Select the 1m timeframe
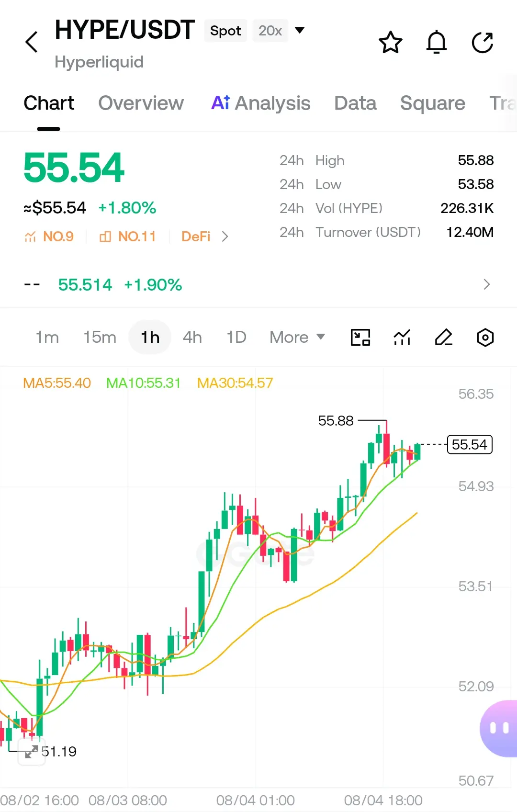Image resolution: width=517 pixels, height=812 pixels. pyautogui.click(x=47, y=338)
